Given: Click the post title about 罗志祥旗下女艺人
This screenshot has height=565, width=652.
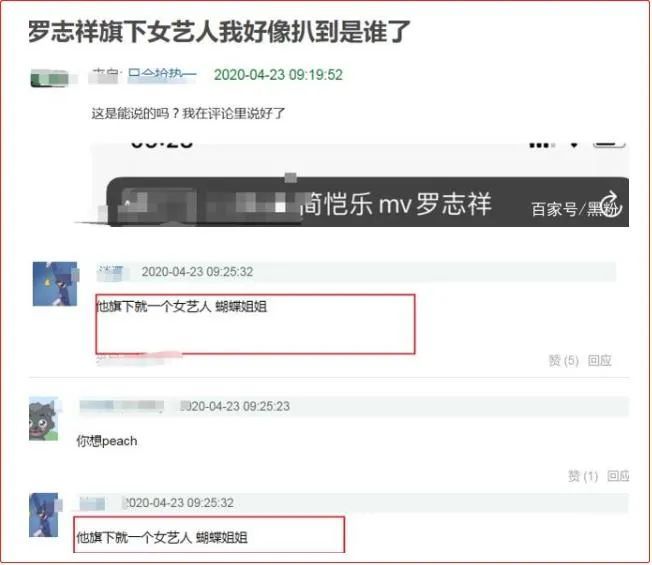Looking at the screenshot, I should coord(219,31).
